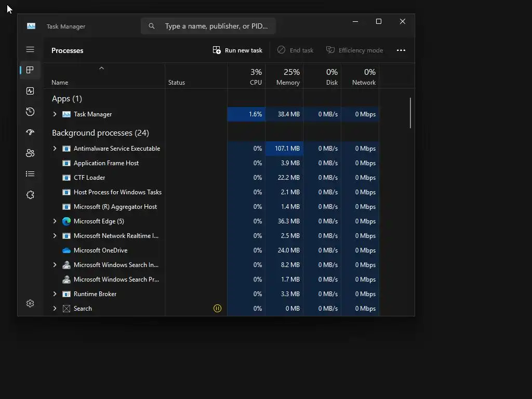Image resolution: width=532 pixels, height=399 pixels.
Task: Open the Details sidebar icon
Action: pos(30,174)
